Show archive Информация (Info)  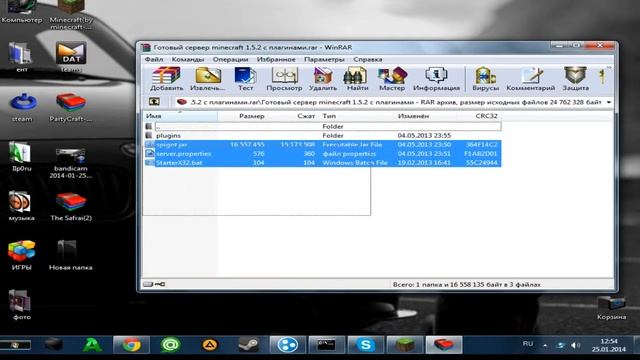[x=436, y=79]
